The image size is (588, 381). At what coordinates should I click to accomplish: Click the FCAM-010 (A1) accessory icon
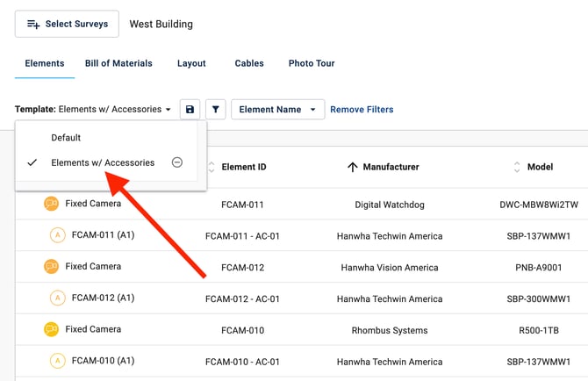[58, 361]
